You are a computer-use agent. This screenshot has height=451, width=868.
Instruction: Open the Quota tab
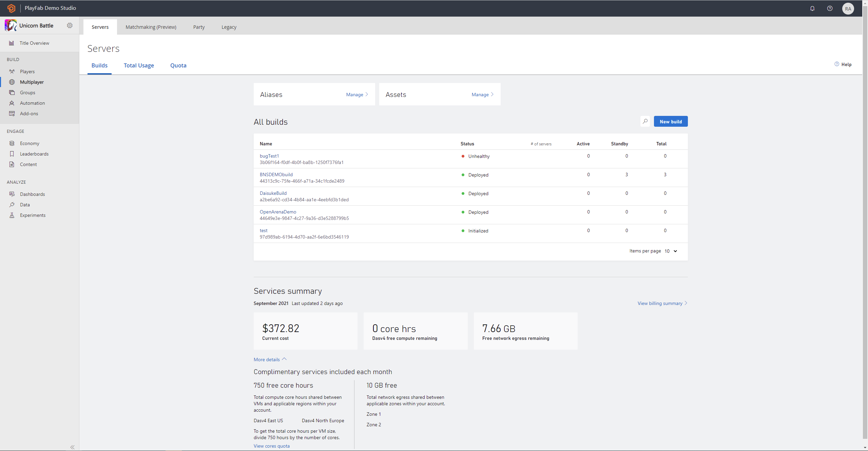coord(178,65)
